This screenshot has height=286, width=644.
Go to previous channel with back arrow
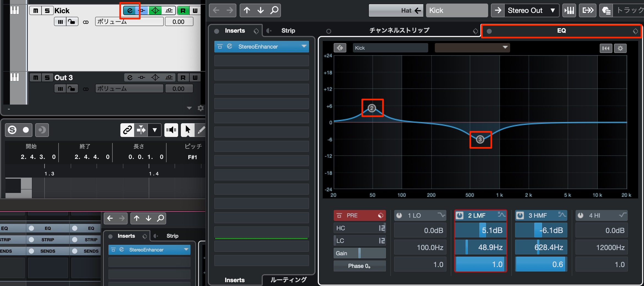click(216, 10)
